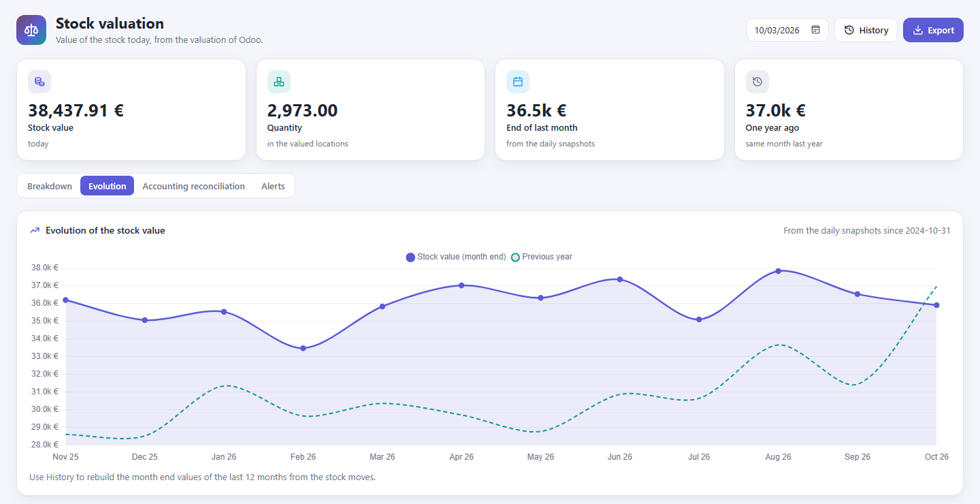The image size is (980, 504).
Task: Click calendar icon on End of last month card
Action: (x=518, y=82)
